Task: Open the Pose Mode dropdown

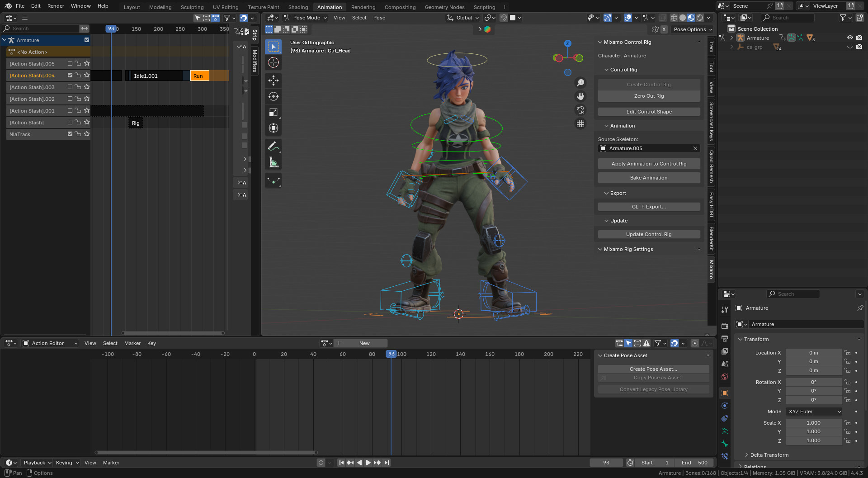Action: pyautogui.click(x=306, y=18)
